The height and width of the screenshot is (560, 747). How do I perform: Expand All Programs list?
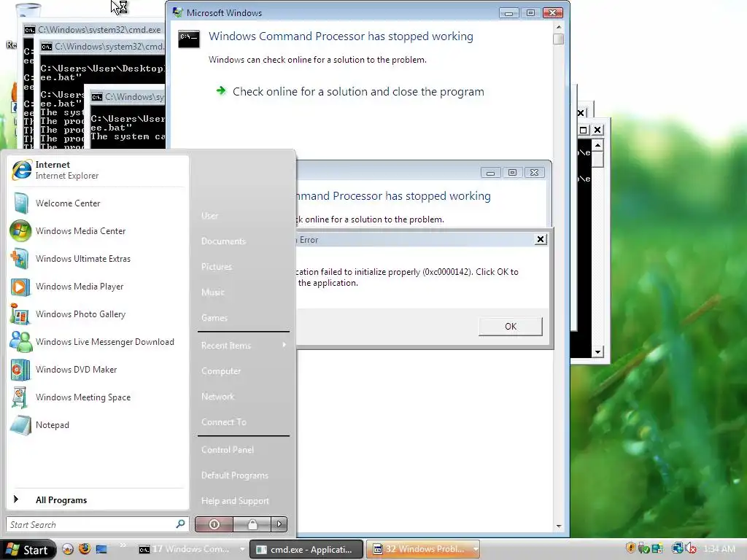97,499
